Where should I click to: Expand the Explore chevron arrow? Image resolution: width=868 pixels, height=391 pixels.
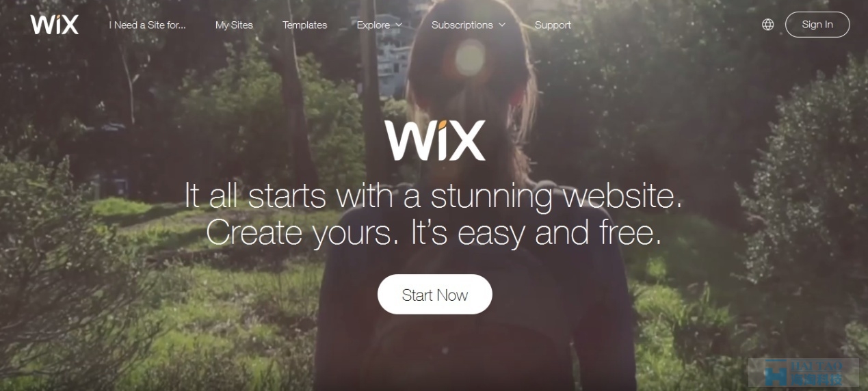click(x=399, y=25)
